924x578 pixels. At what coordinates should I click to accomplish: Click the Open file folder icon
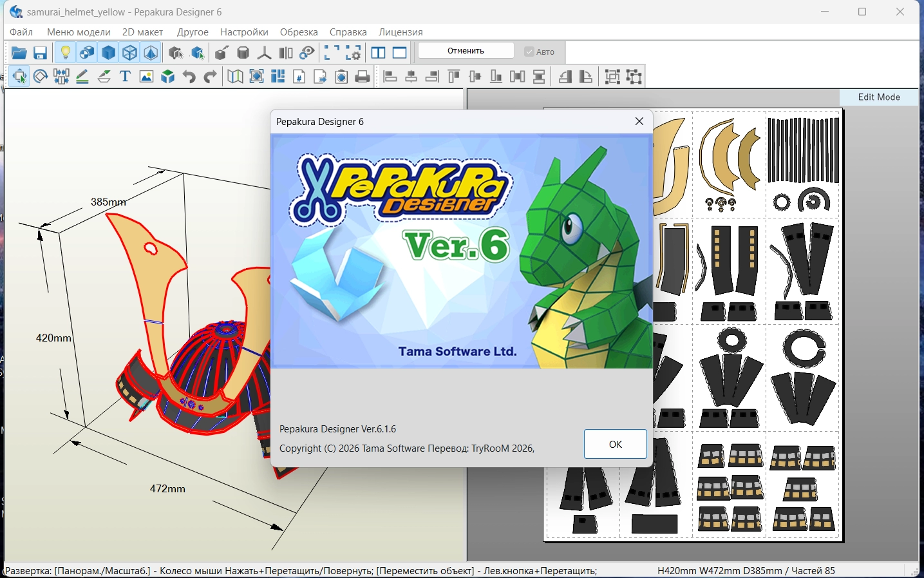coord(19,53)
